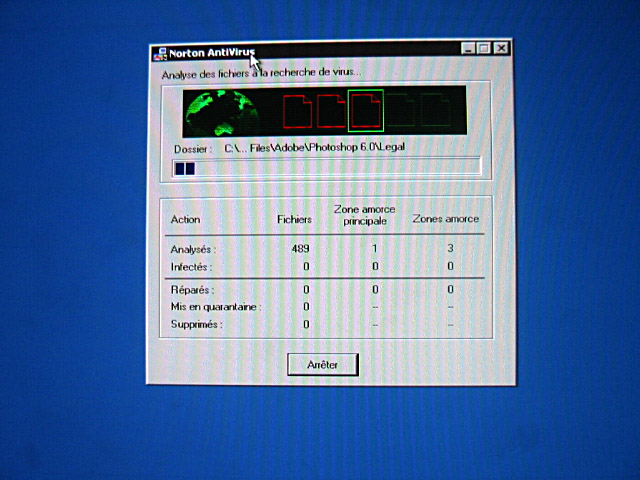Screen dimensions: 640x480
Task: Click the 'Mis en quarantaine :' row label
Action: point(216,307)
